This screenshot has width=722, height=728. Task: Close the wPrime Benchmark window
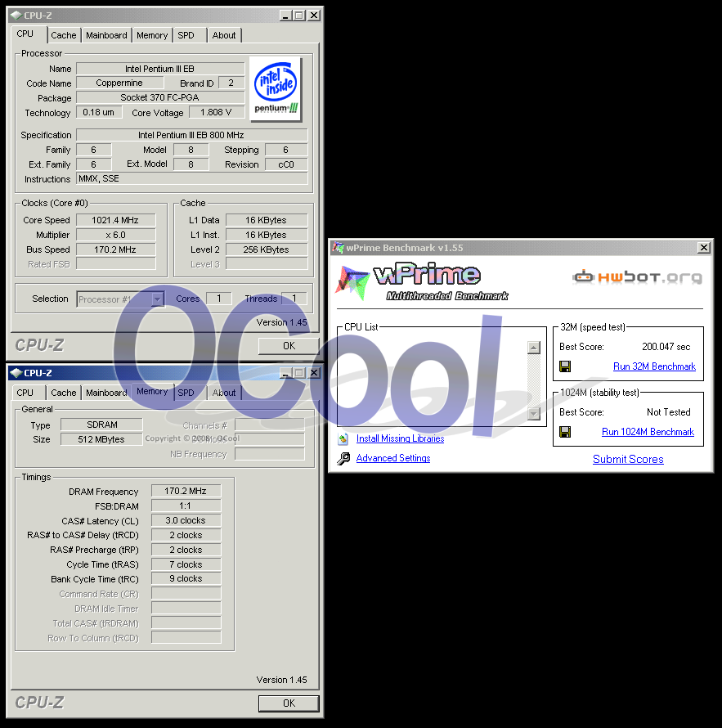704,248
